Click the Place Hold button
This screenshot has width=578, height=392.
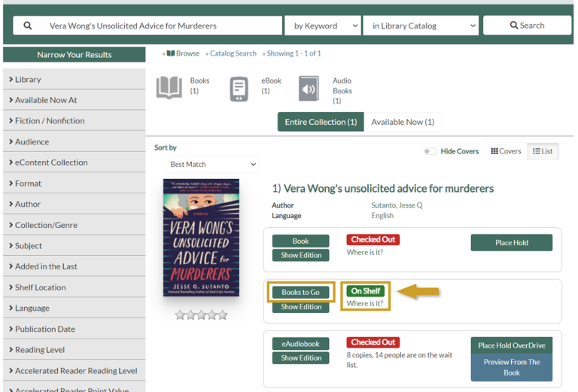coord(511,242)
